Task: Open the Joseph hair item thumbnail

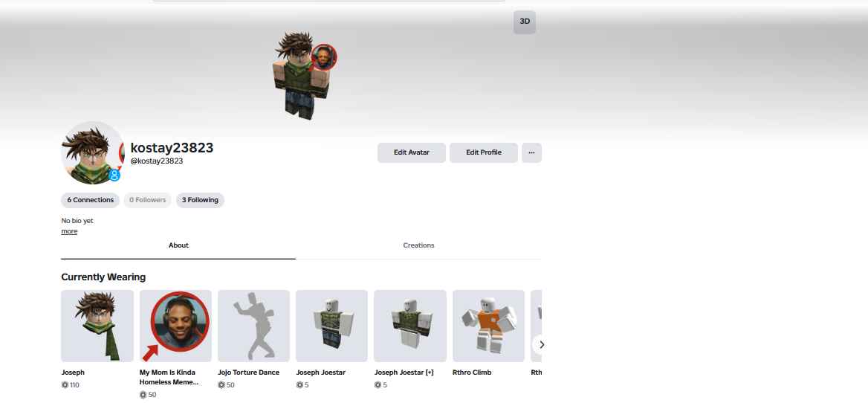Action: pos(97,326)
